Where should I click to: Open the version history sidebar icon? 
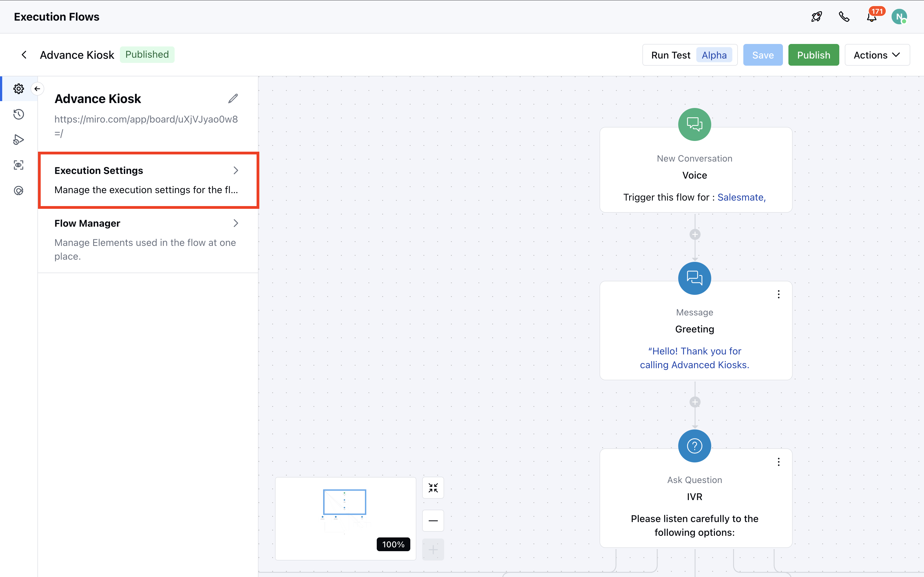(x=18, y=114)
